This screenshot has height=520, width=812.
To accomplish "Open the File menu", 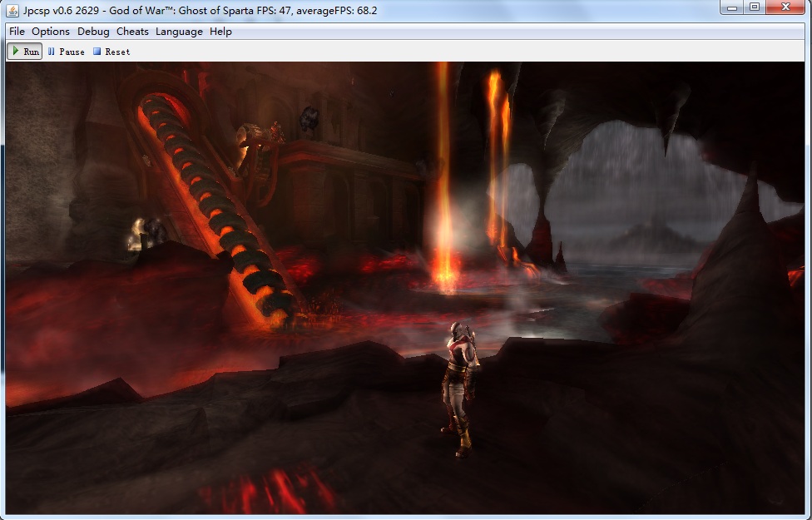I will tap(17, 32).
